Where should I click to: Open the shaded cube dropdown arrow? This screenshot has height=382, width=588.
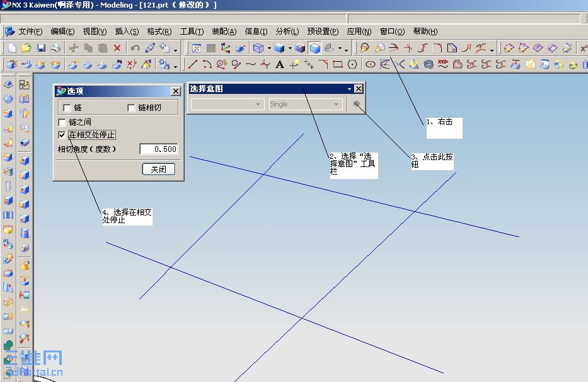(x=290, y=48)
